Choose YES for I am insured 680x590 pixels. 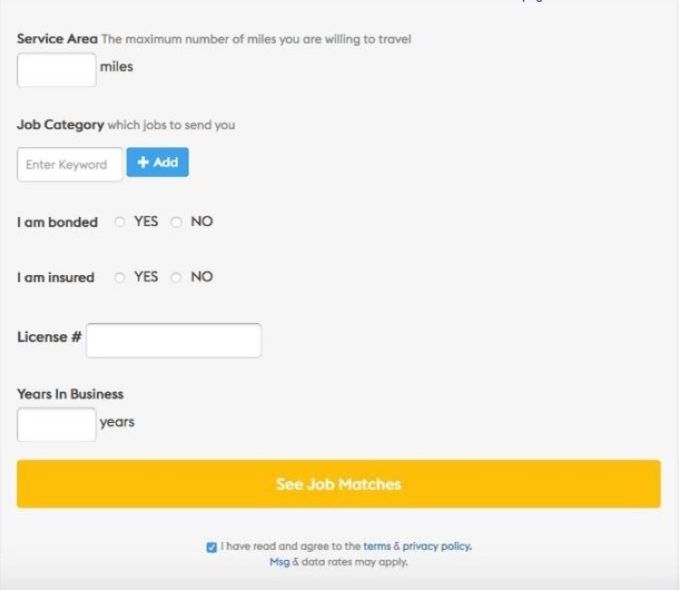pyautogui.click(x=120, y=277)
